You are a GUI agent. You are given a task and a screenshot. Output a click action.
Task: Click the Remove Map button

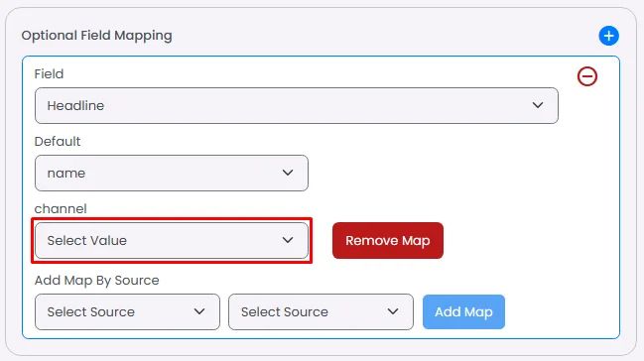tap(388, 241)
